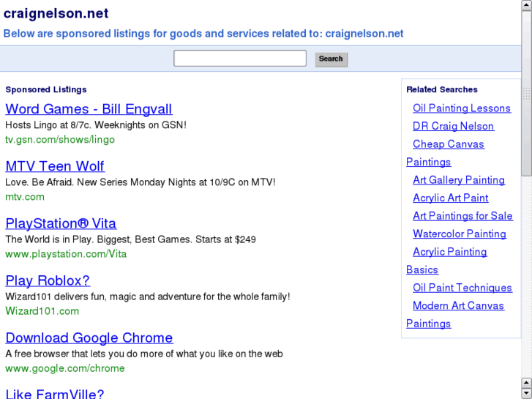532x399 pixels.
Task: Select the Acrylic Art Paint link
Action: click(x=450, y=198)
